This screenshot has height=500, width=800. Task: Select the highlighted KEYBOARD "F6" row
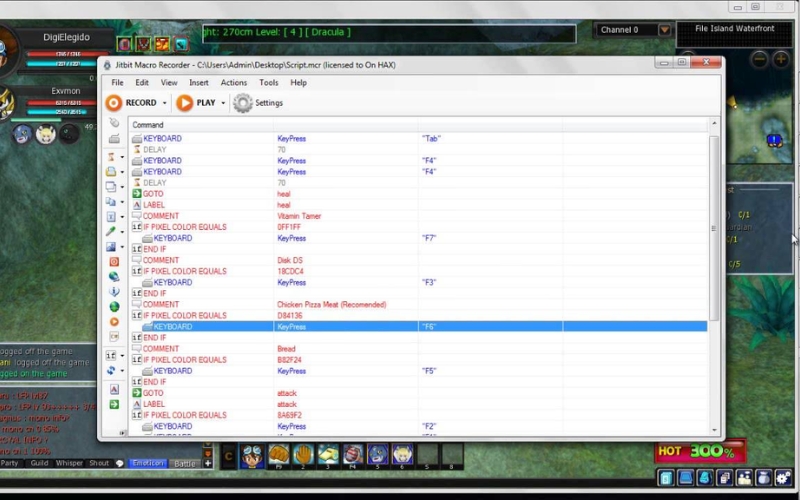(418, 327)
